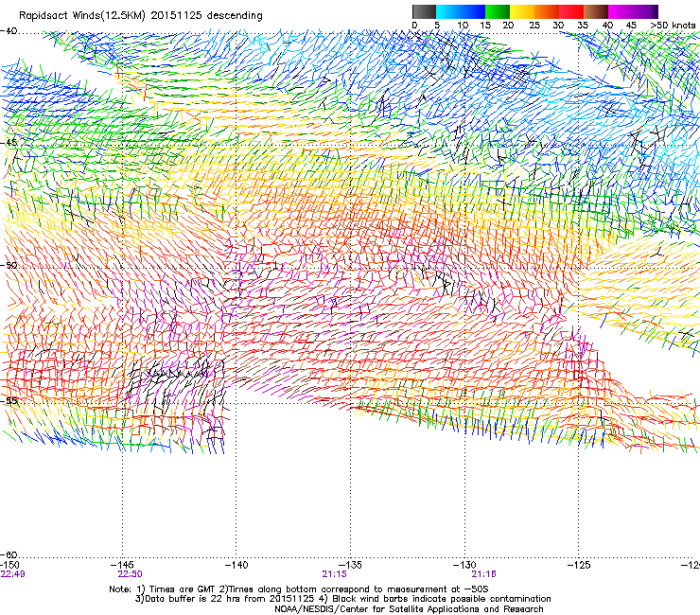Viewport: 700px width, 615px height.
Task: Click the NOAA/NESDIS credit line
Action: pyautogui.click(x=409, y=609)
